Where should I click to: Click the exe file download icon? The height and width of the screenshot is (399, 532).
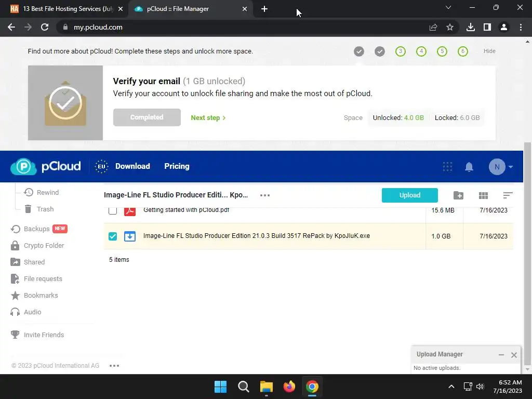(129, 236)
